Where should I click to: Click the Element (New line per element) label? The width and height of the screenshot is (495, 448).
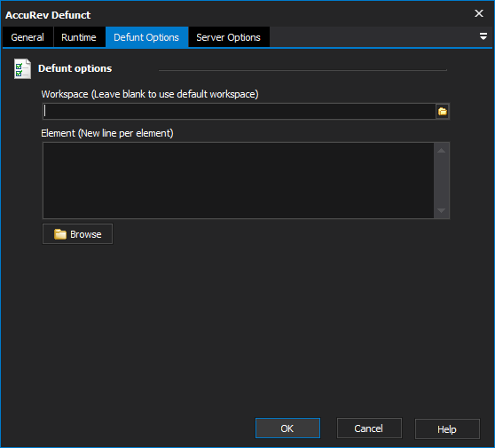[107, 133]
